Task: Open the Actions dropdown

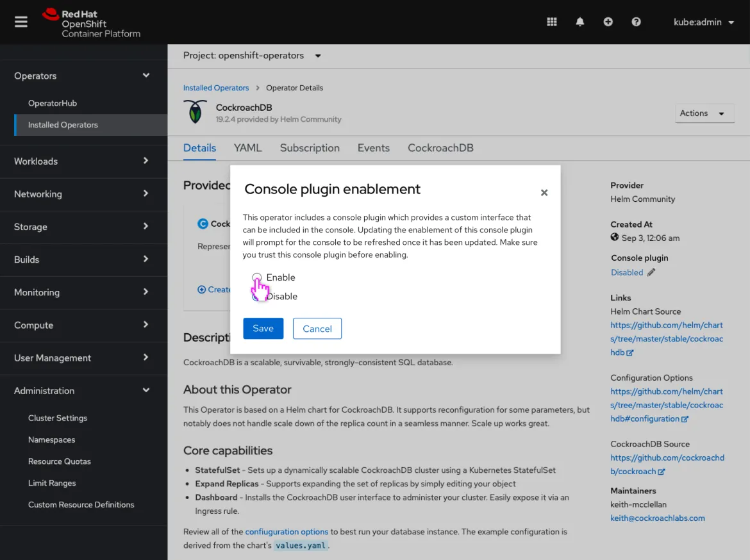Action: click(x=704, y=113)
